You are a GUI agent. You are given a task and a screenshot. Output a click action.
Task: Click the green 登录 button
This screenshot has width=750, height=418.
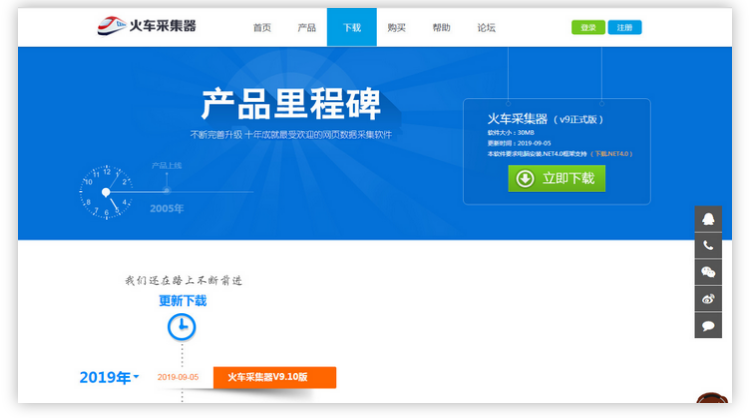click(587, 28)
